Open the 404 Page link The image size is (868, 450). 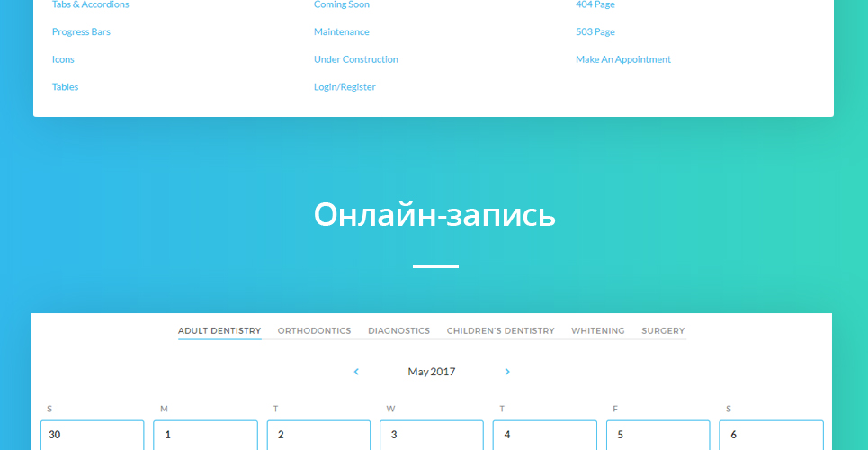coord(595,4)
